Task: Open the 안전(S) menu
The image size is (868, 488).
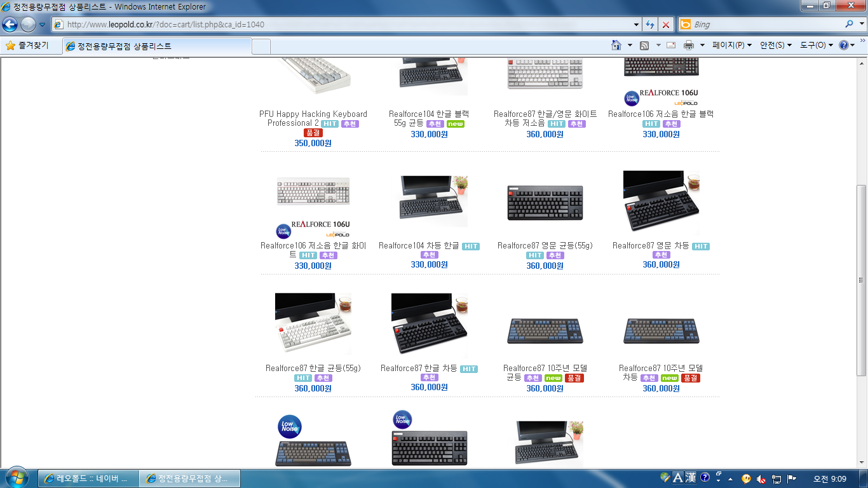Action: point(776,45)
